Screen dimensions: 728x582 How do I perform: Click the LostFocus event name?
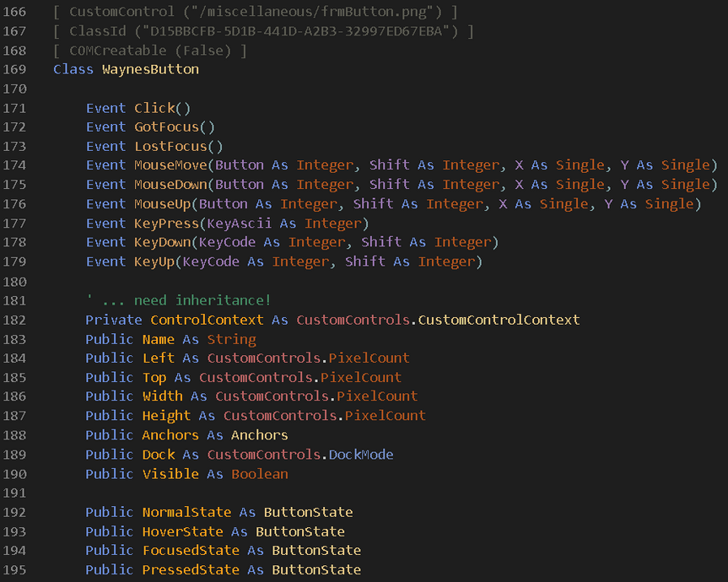coord(170,147)
